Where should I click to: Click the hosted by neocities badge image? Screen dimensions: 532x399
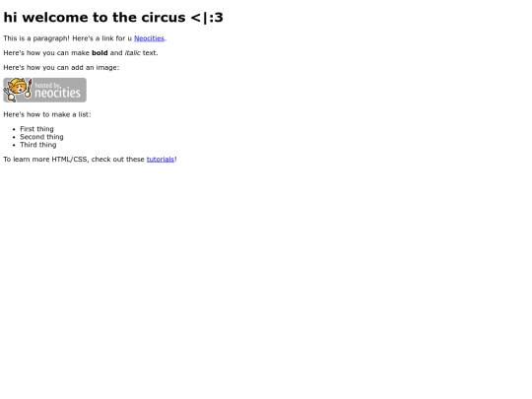(44, 90)
